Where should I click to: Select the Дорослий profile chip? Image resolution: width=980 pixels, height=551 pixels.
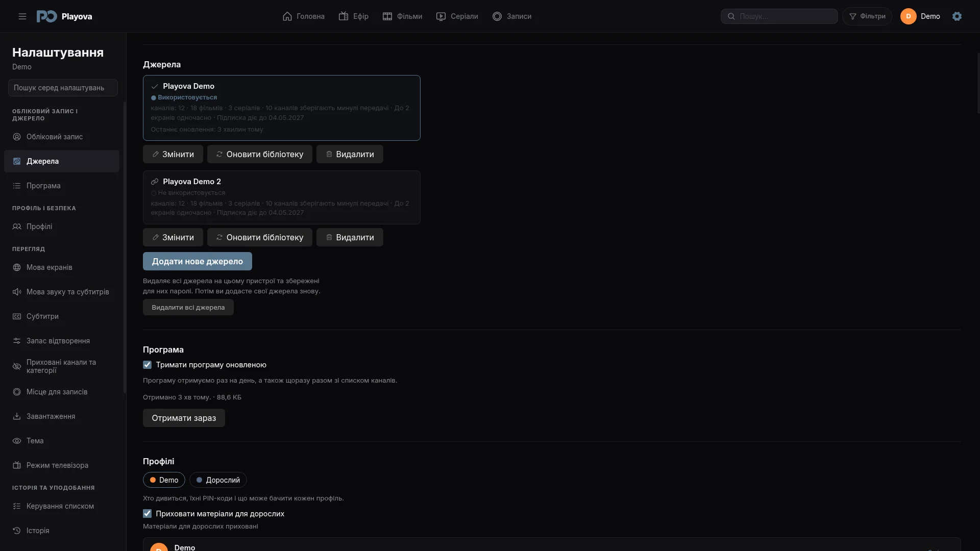point(218,480)
